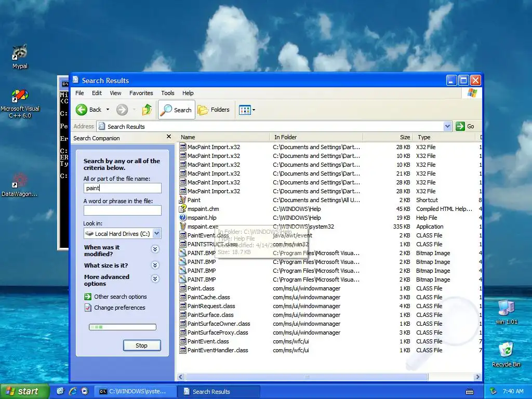Screen dimensions: 532x399
Task: Toggle the Search toolbar button
Action: (177, 110)
